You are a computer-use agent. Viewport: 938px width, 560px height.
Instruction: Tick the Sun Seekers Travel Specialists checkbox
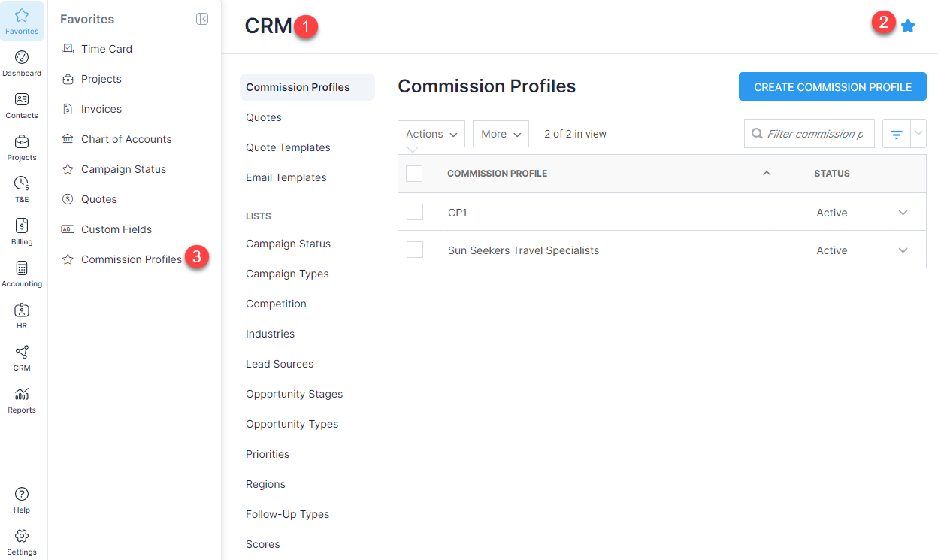(x=415, y=250)
